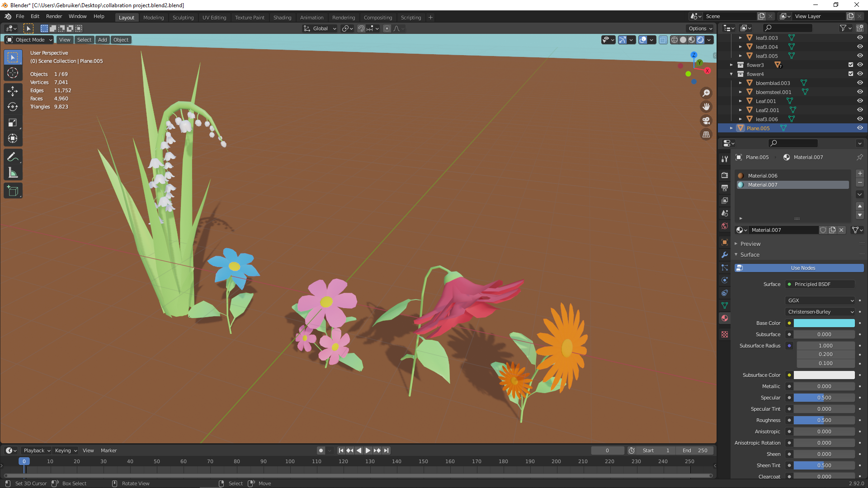Hide the bloemblad.003 object

860,83
